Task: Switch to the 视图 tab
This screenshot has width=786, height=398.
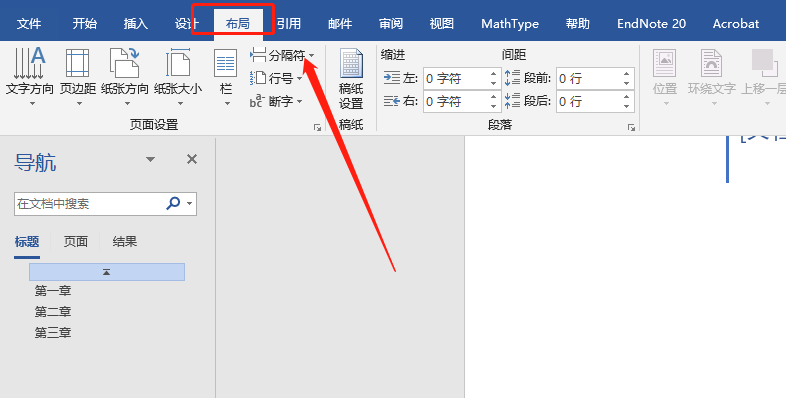Action: coord(442,24)
